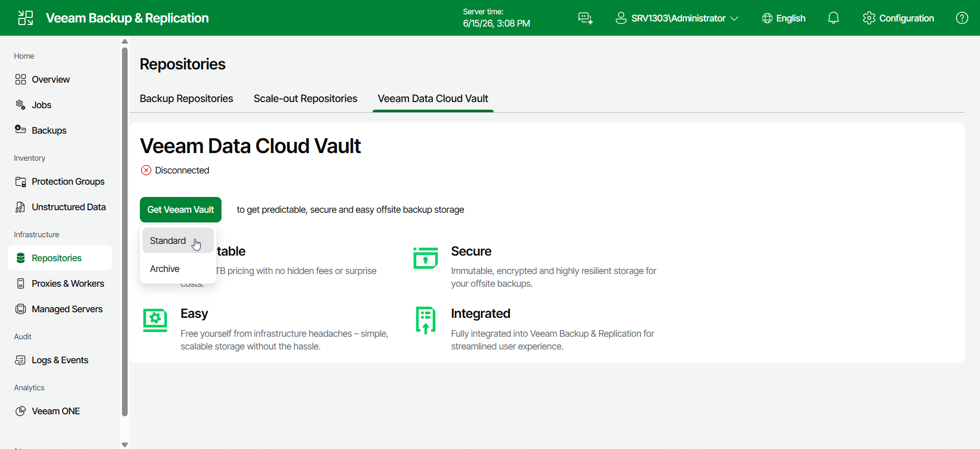Click the sidebar scrollbar thumb
Image resolution: width=980 pixels, height=450 pixels.
point(125,232)
